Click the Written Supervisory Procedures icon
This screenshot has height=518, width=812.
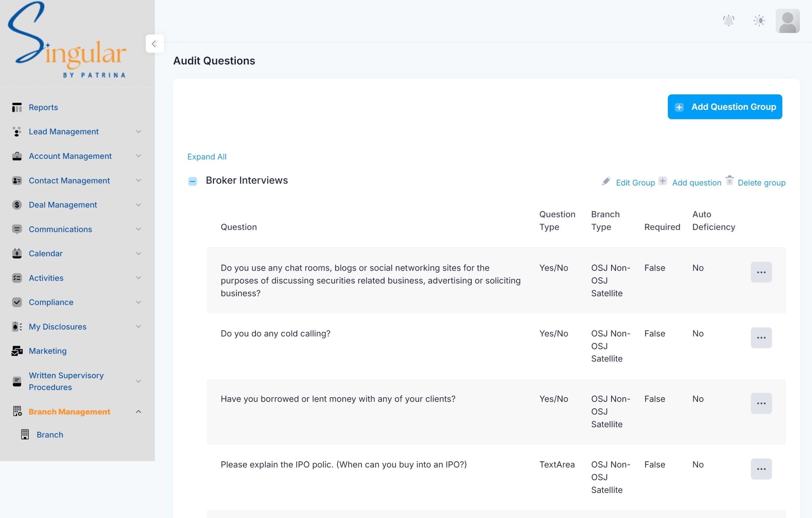click(x=17, y=381)
